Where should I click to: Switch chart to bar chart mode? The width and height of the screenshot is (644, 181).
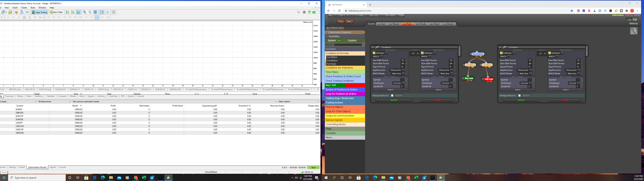point(67,12)
